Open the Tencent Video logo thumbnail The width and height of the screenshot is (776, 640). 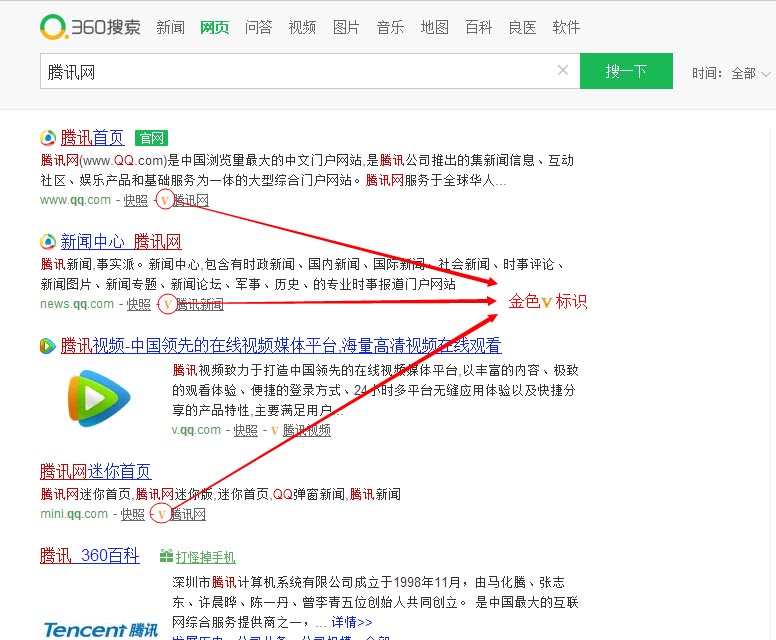(99, 398)
